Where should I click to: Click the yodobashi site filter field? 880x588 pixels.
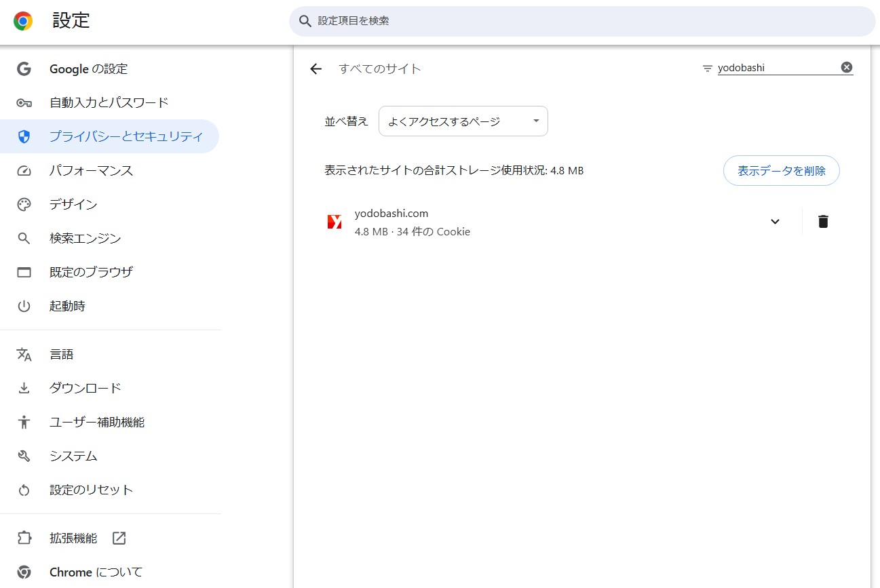click(776, 68)
